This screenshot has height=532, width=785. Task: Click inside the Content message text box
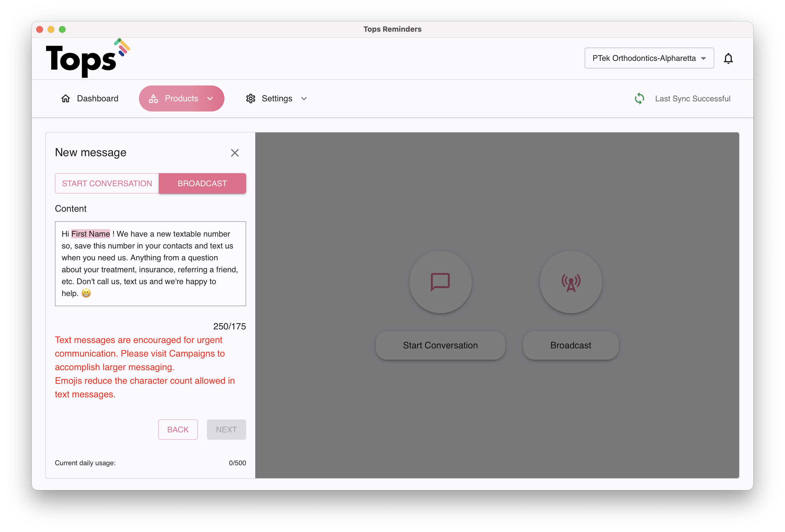(150, 263)
